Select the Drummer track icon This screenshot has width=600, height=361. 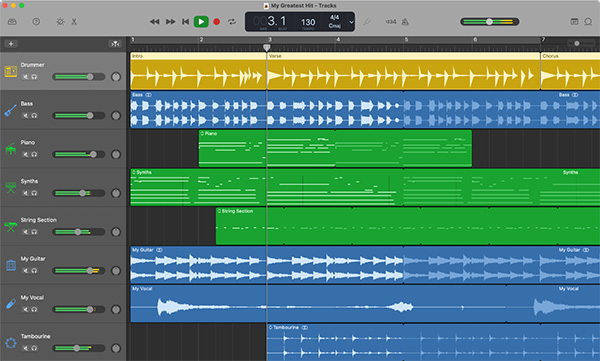(x=11, y=71)
